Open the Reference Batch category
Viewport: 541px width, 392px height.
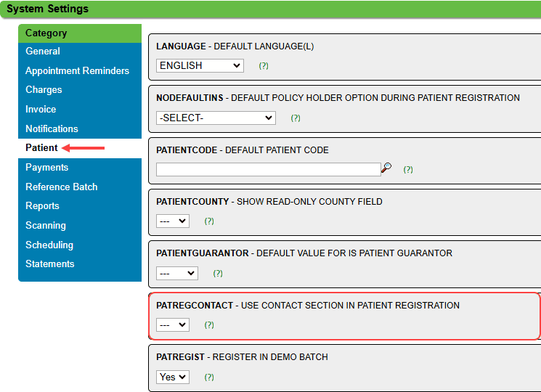coord(62,187)
